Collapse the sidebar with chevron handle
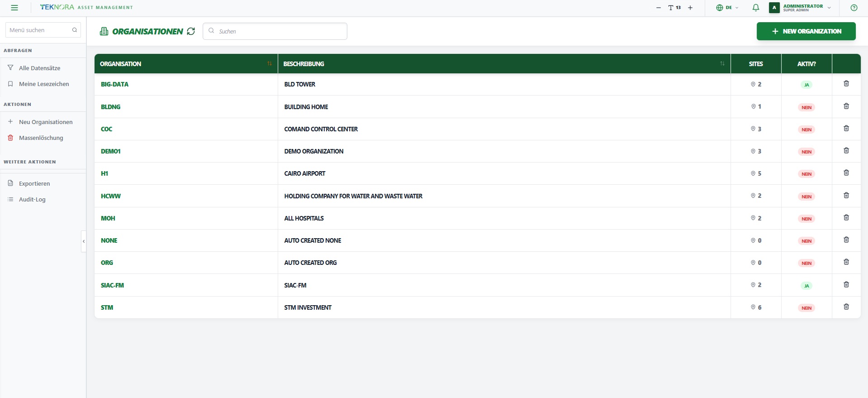 (84, 241)
